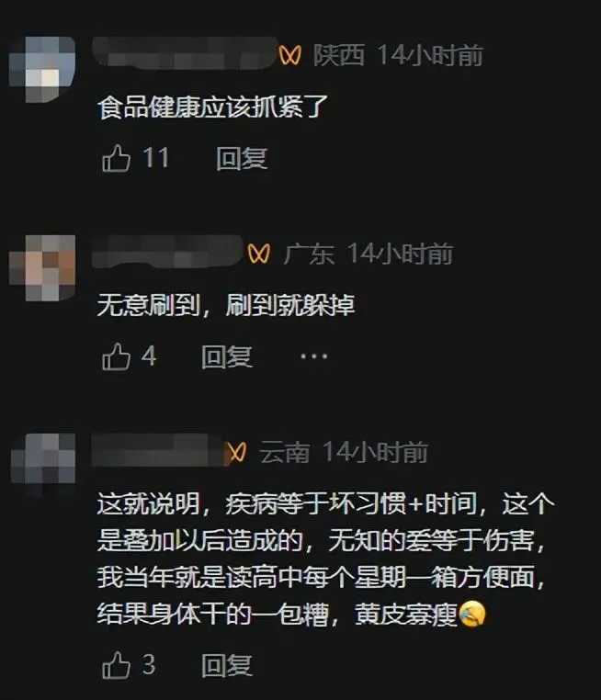The height and width of the screenshot is (700, 601).
Task: Open the blurred username of the Yunnan commenter
Action: click(159, 449)
